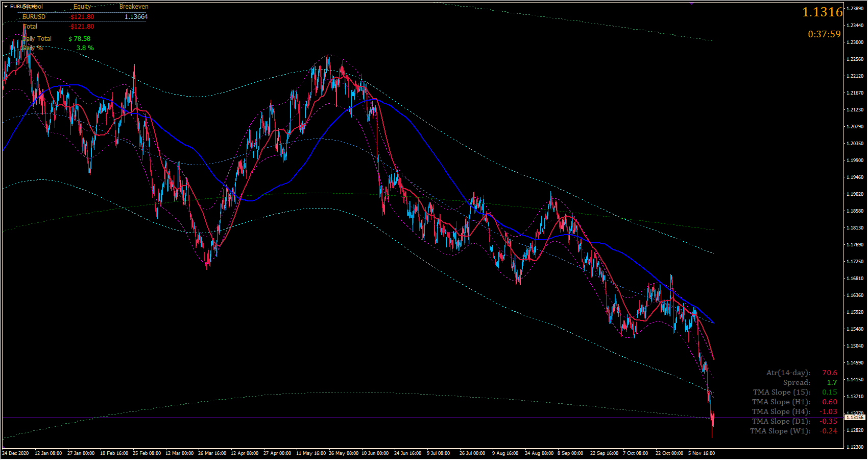The width and height of the screenshot is (868, 460).
Task: Select the EURUSD symbol row label
Action: click(34, 17)
